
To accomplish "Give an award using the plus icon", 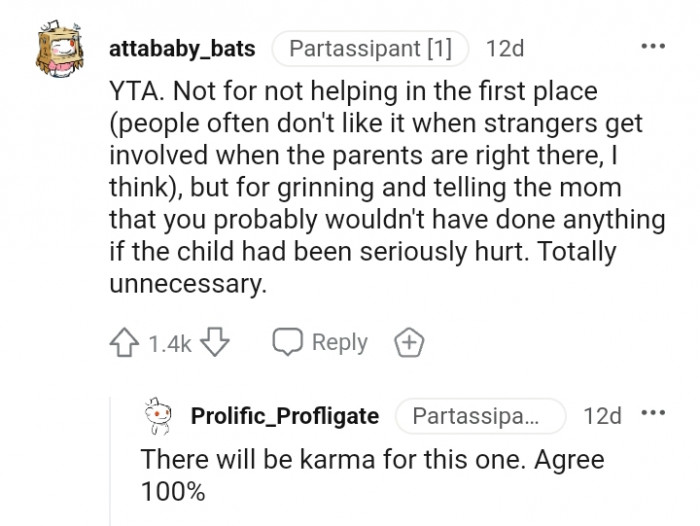I will click(408, 343).
